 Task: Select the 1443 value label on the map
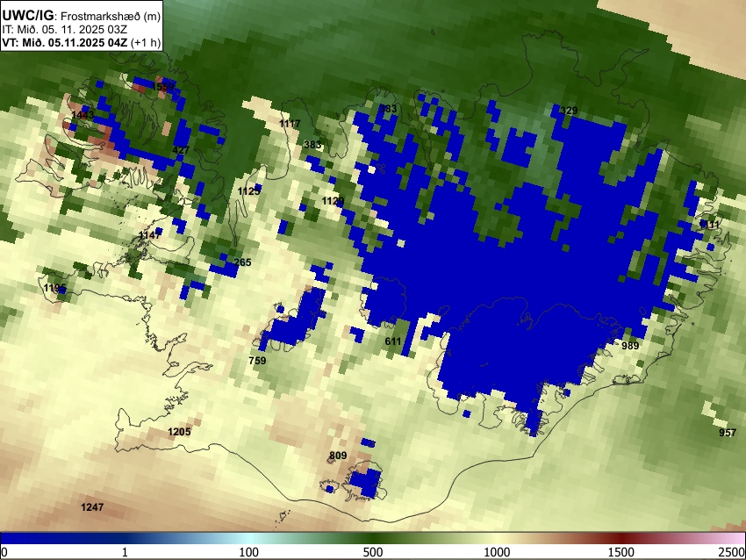click(82, 115)
